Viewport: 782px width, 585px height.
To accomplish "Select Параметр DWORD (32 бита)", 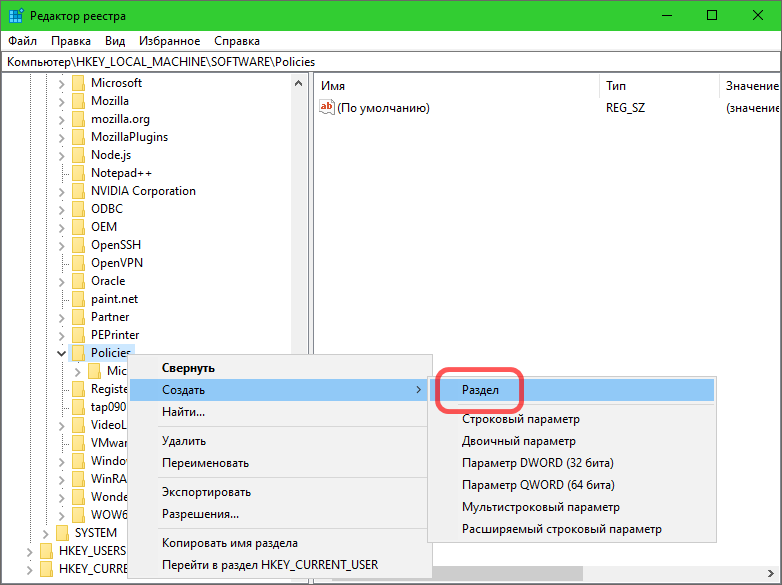I will [537, 463].
